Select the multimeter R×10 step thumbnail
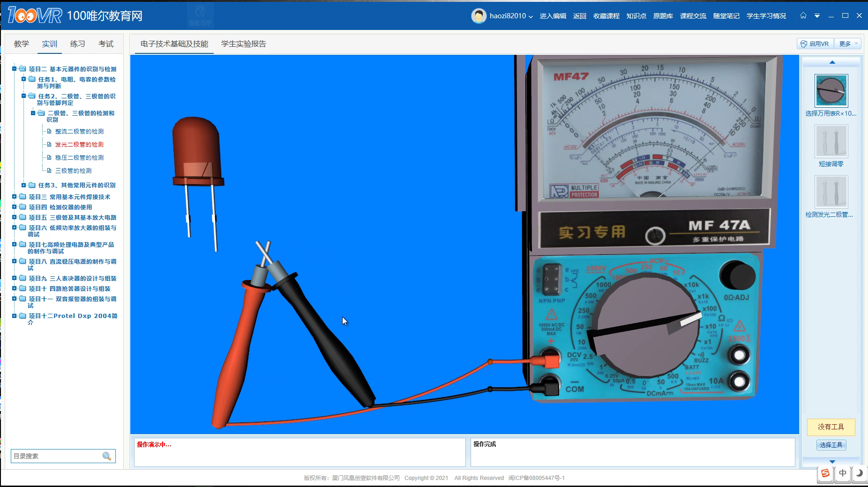868x487 pixels. click(831, 91)
